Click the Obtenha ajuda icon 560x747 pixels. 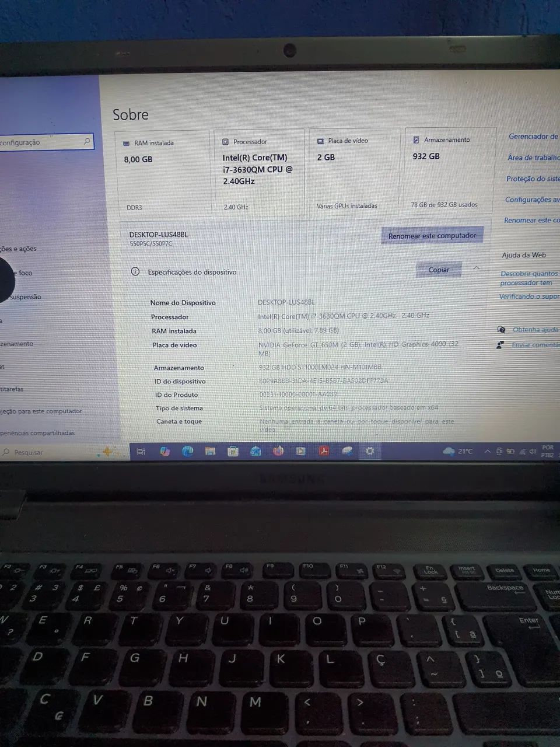point(501,330)
